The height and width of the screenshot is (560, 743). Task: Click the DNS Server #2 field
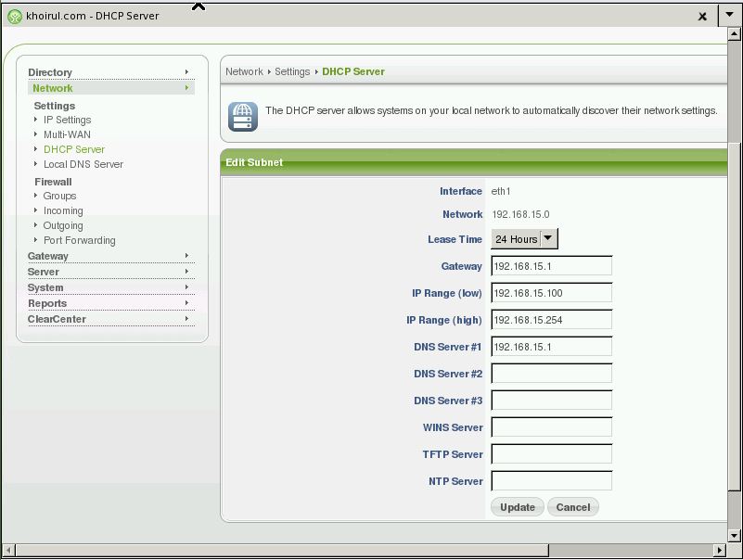coord(552,374)
